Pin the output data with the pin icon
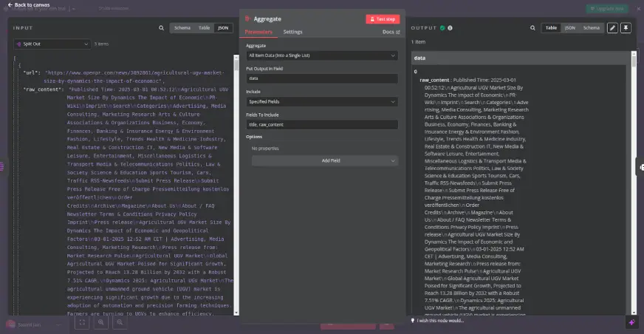This screenshot has height=334, width=644. [626, 28]
